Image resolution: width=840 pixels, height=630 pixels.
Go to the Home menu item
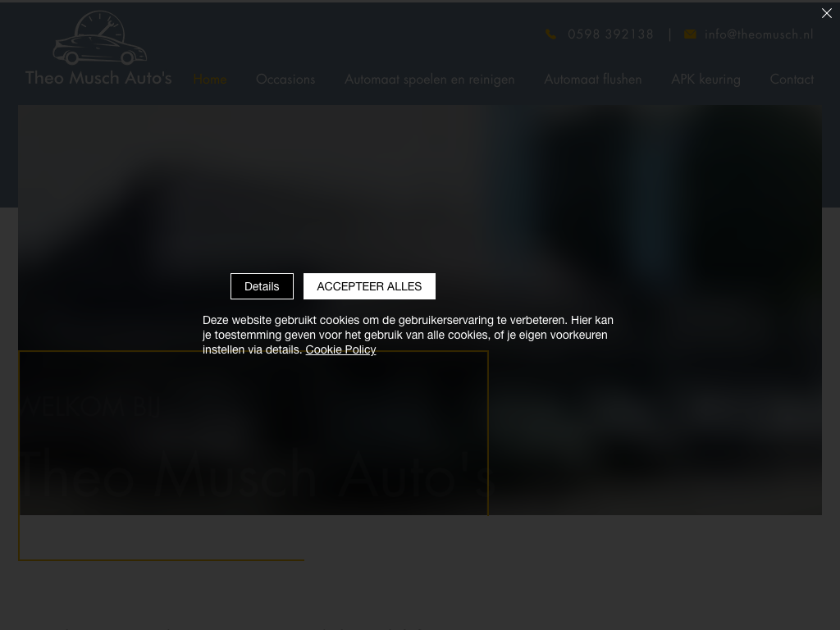pos(210,80)
